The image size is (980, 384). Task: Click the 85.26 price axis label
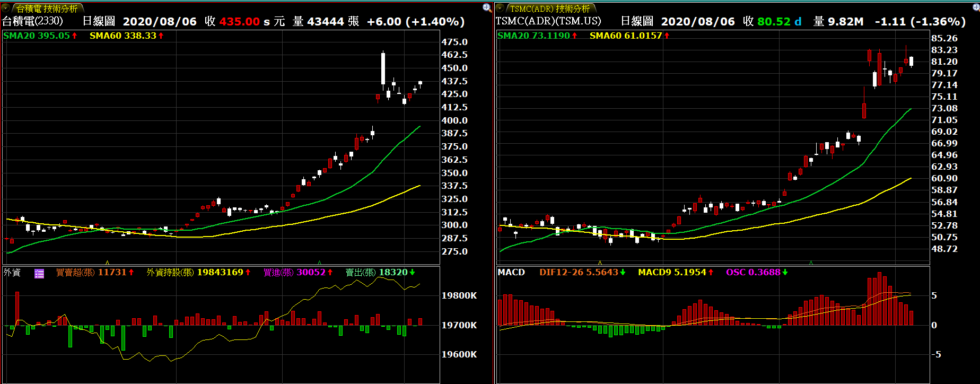[x=944, y=38]
